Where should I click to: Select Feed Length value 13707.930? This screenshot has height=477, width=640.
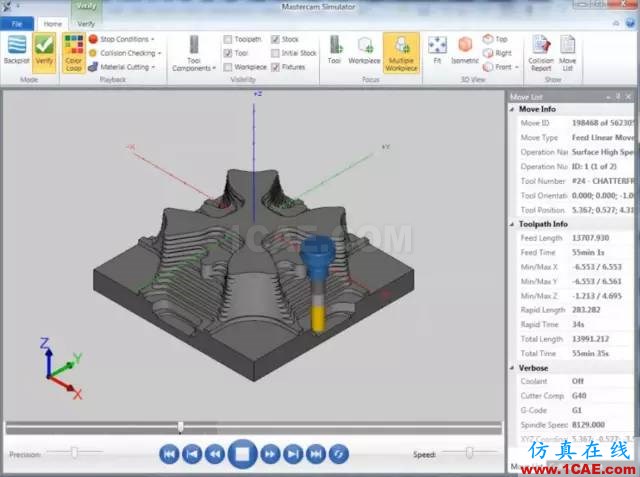591,238
